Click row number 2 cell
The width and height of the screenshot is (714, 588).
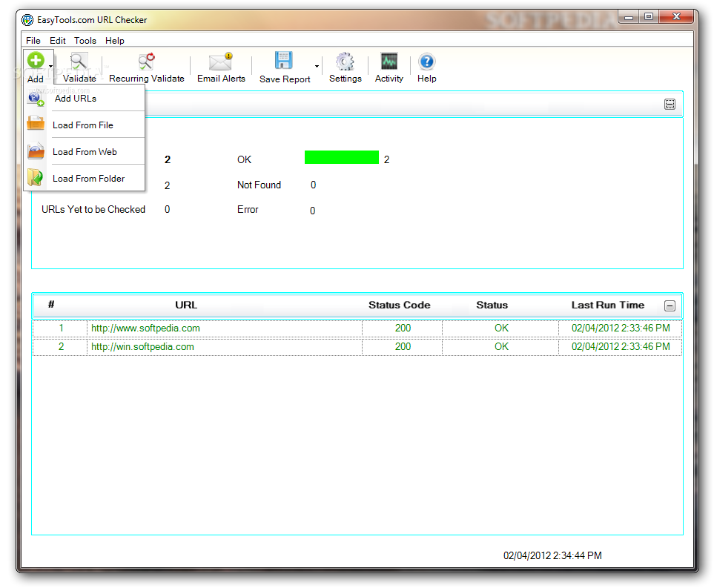(61, 346)
